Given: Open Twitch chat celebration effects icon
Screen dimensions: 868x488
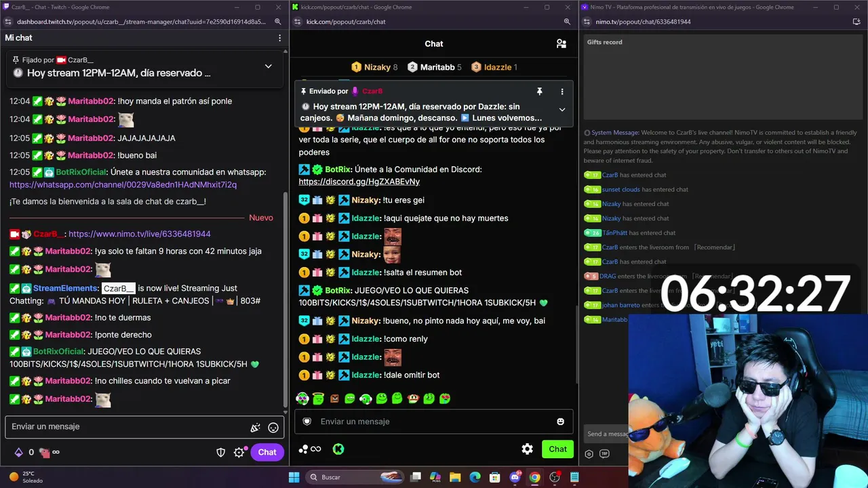Looking at the screenshot, I should [x=256, y=428].
